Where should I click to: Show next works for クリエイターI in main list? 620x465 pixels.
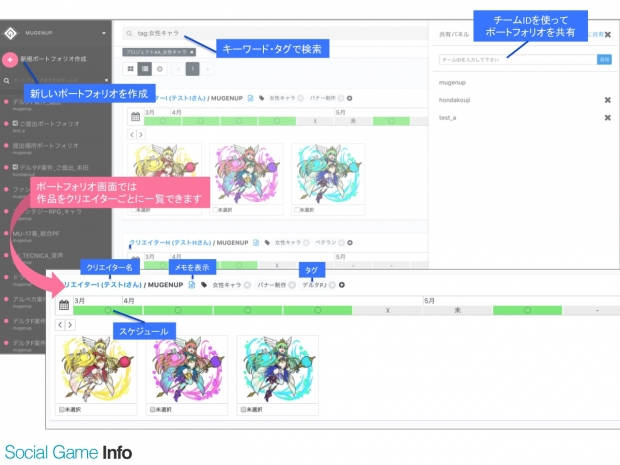[140, 134]
